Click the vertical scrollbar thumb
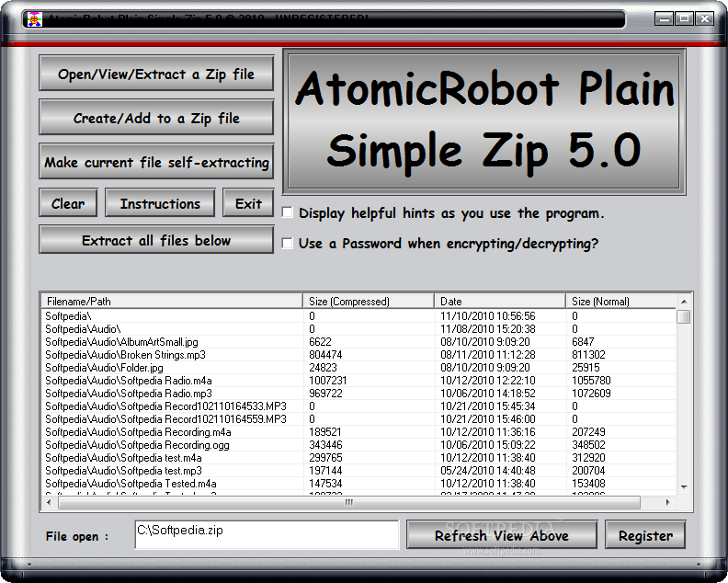The width and height of the screenshot is (728, 583). pos(684,317)
